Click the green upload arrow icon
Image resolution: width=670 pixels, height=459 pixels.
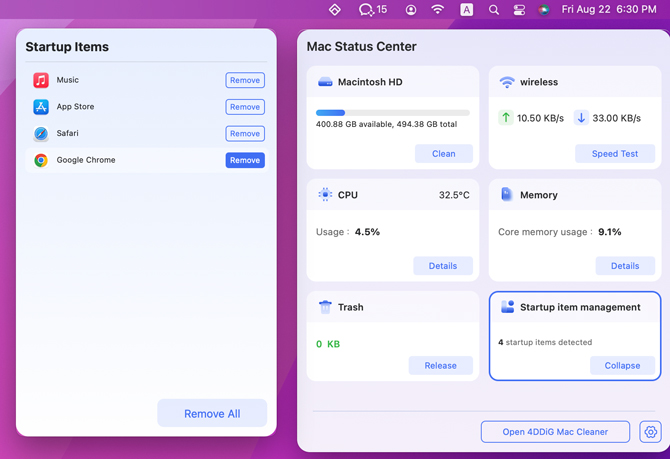[506, 118]
